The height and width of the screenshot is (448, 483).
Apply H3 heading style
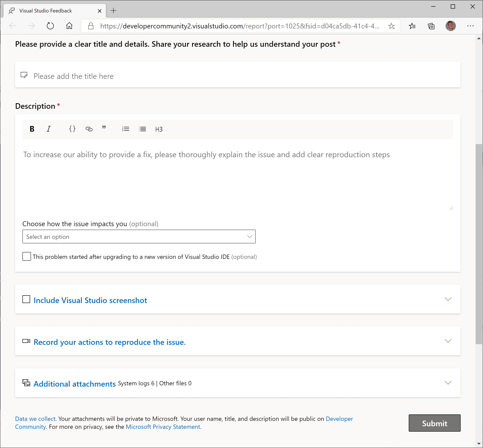click(159, 129)
